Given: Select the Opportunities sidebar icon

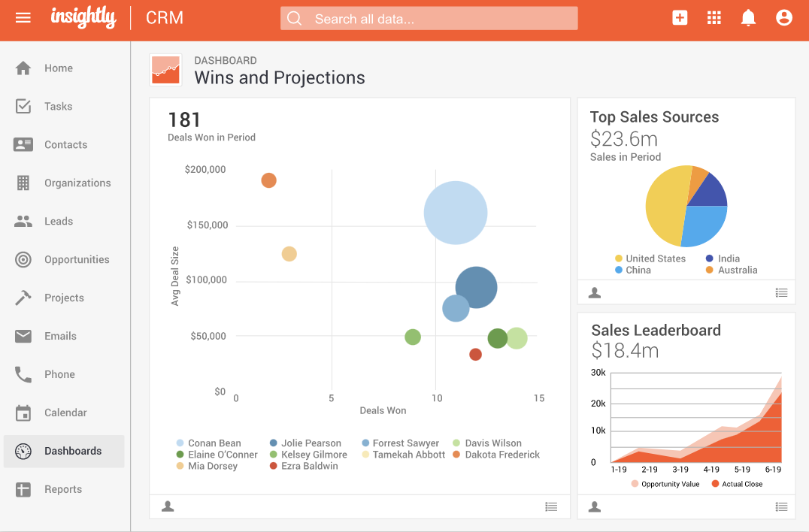Looking at the screenshot, I should tap(24, 259).
